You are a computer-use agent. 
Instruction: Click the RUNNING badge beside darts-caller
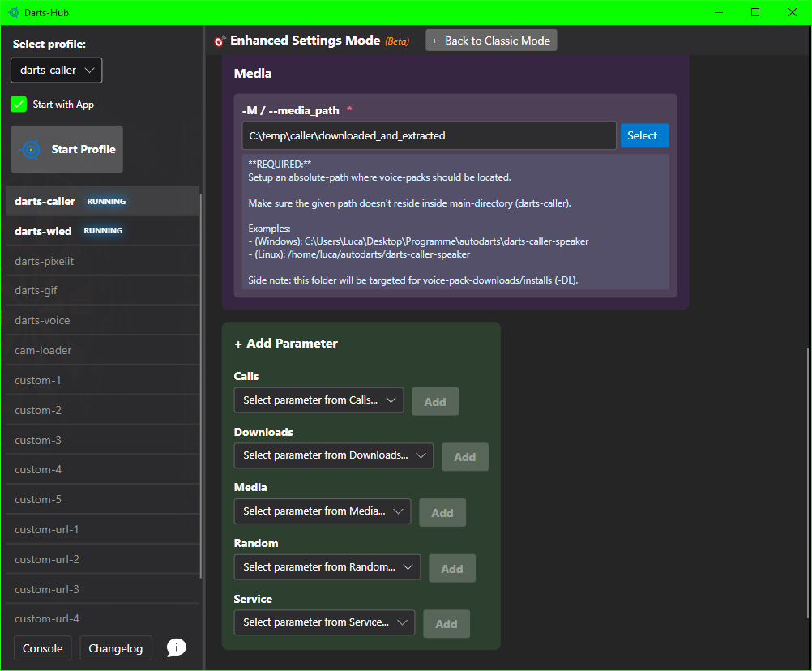click(x=106, y=202)
